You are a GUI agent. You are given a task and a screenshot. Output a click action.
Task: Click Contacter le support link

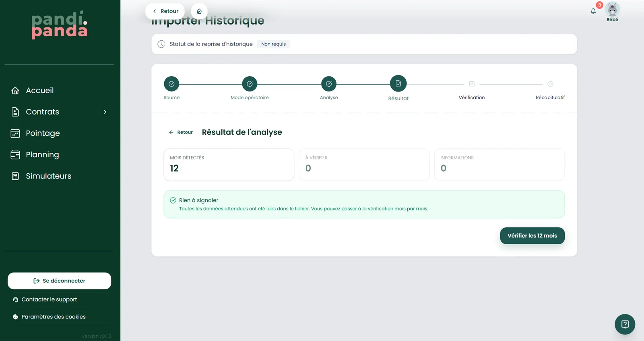[x=45, y=299]
